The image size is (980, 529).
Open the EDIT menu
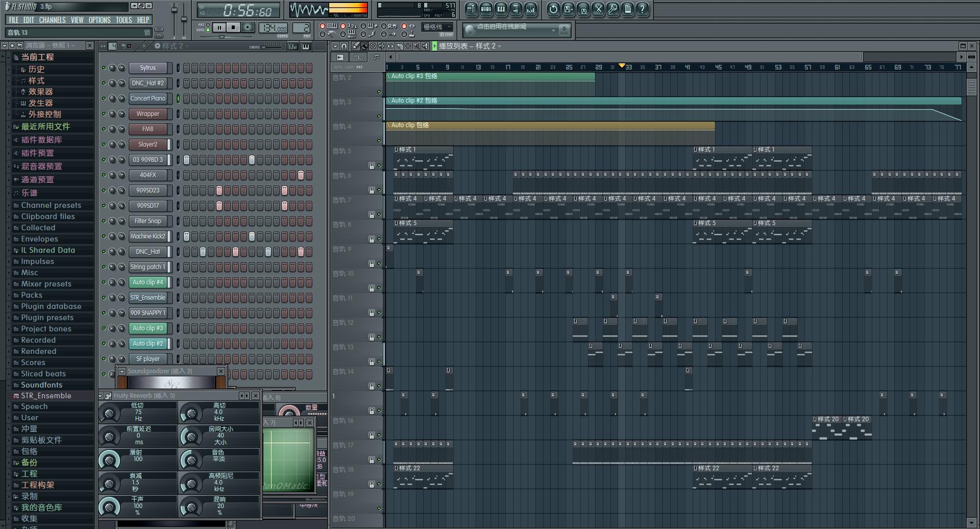(29, 20)
